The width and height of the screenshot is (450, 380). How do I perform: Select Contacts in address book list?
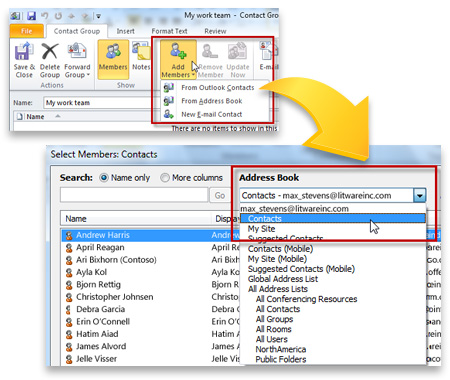pyautogui.click(x=333, y=219)
